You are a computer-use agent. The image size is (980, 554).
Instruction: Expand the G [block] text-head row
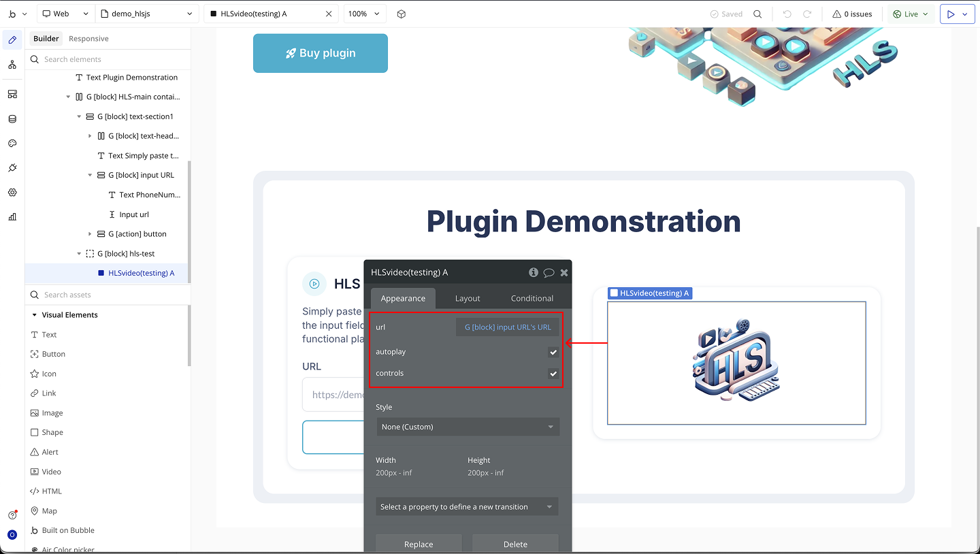[x=90, y=136]
